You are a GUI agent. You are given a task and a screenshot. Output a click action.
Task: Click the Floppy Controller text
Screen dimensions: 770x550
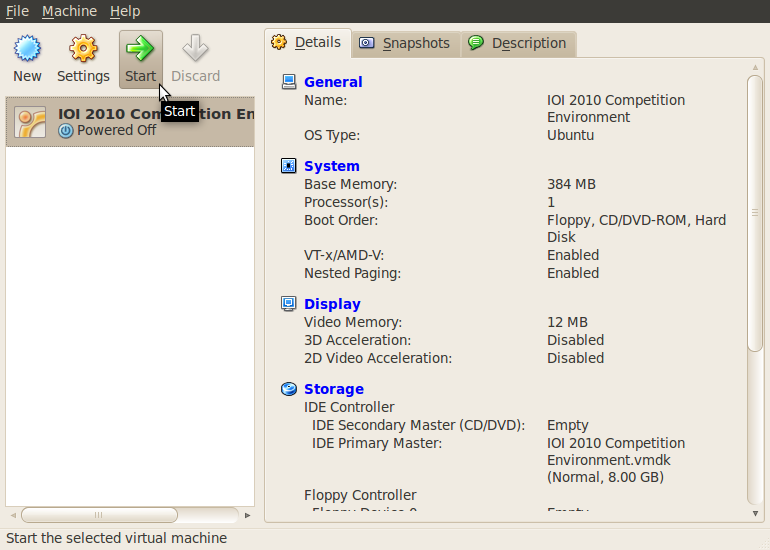tap(360, 495)
